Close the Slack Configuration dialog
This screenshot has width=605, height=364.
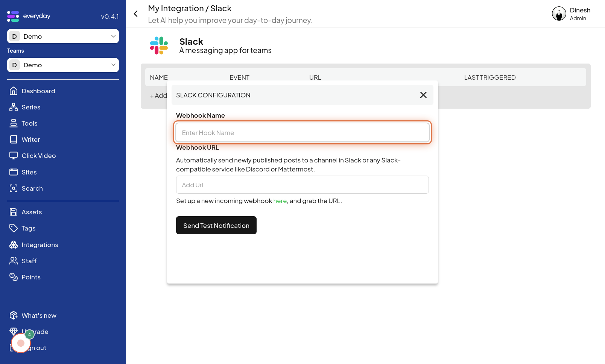423,95
